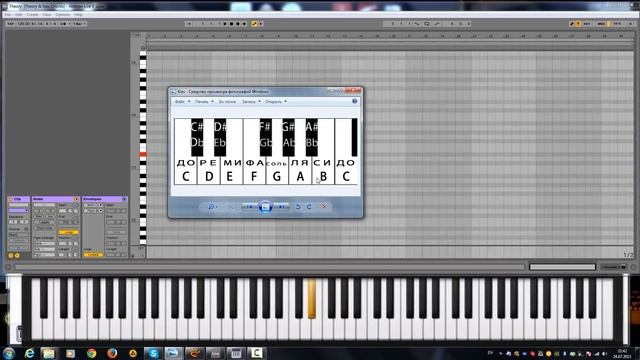Open the envelope control chooser dropdown
Screen dimensions: 640x360
tap(93, 211)
